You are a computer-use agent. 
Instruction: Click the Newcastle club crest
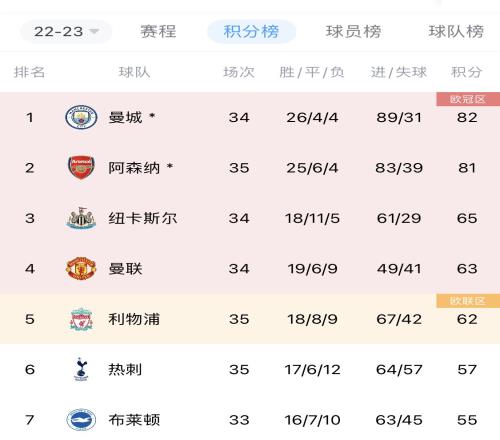point(81,218)
